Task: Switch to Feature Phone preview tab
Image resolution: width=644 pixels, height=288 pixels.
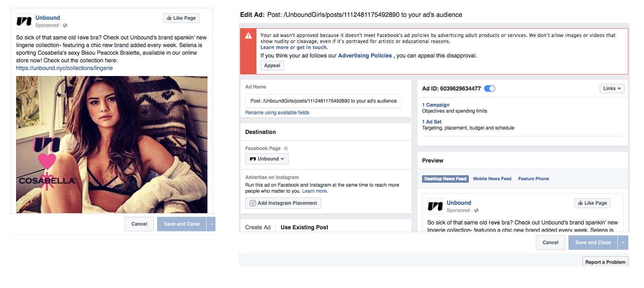Action: click(533, 179)
